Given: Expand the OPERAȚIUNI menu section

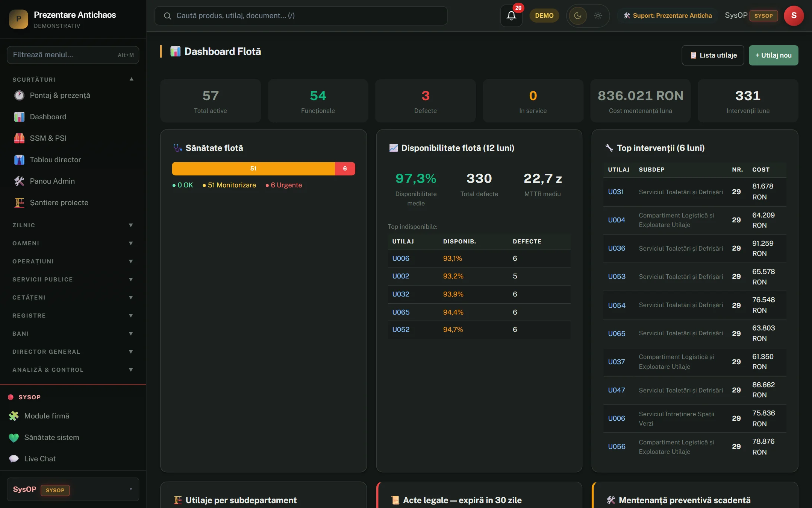Looking at the screenshot, I should pyautogui.click(x=73, y=261).
